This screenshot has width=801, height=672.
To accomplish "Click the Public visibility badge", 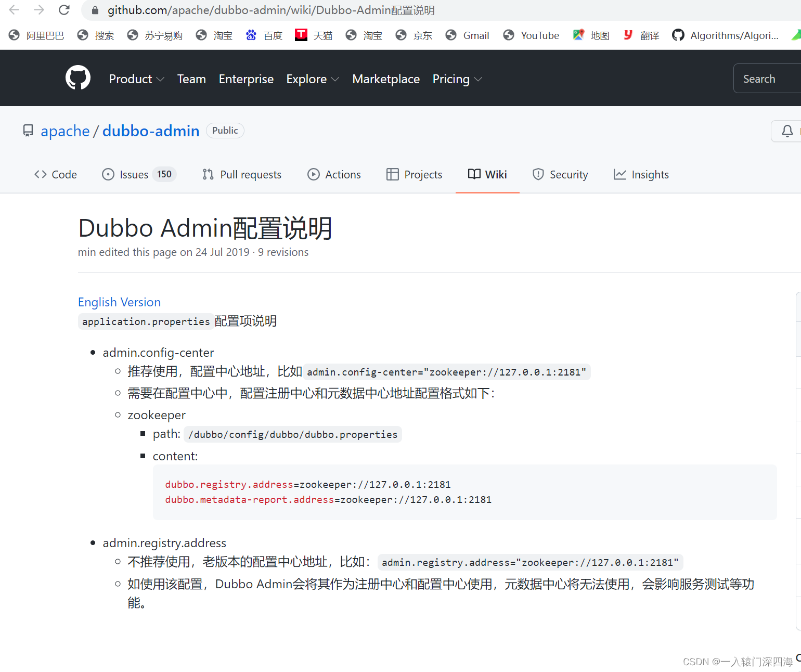I will (x=225, y=131).
